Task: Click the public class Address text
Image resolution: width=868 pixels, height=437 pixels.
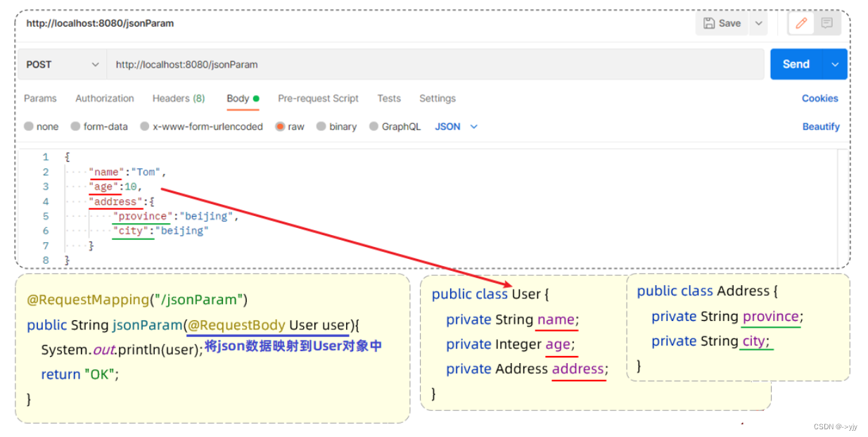Action: (708, 291)
